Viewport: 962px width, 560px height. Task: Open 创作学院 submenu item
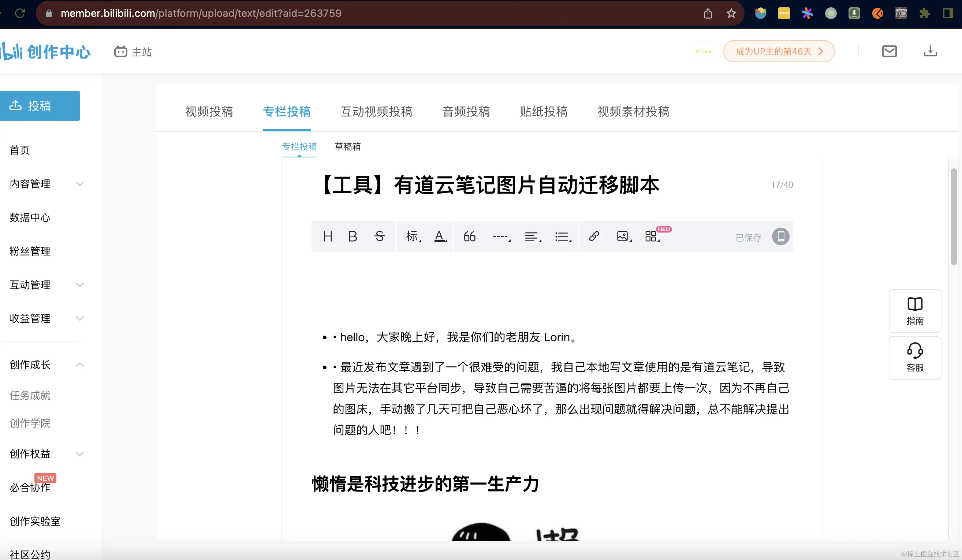30,423
